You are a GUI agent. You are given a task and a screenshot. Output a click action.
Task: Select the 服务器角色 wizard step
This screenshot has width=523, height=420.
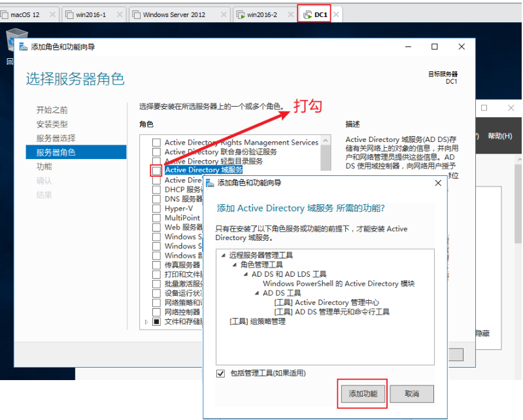[76, 152]
